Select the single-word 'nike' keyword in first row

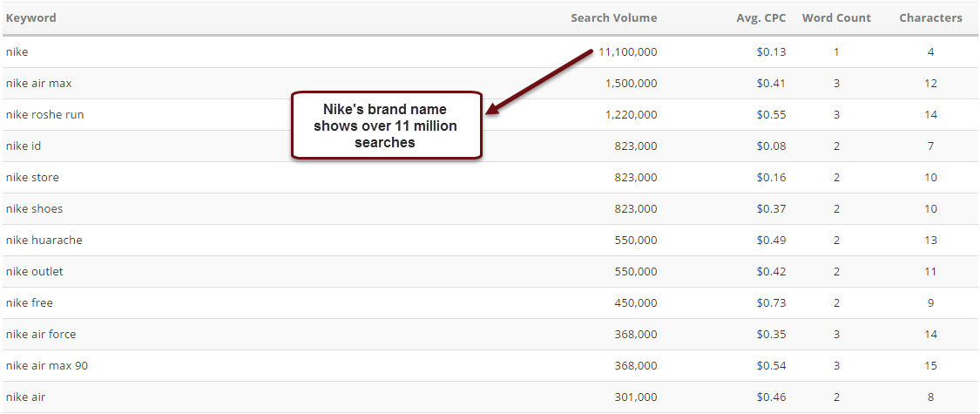[x=17, y=52]
